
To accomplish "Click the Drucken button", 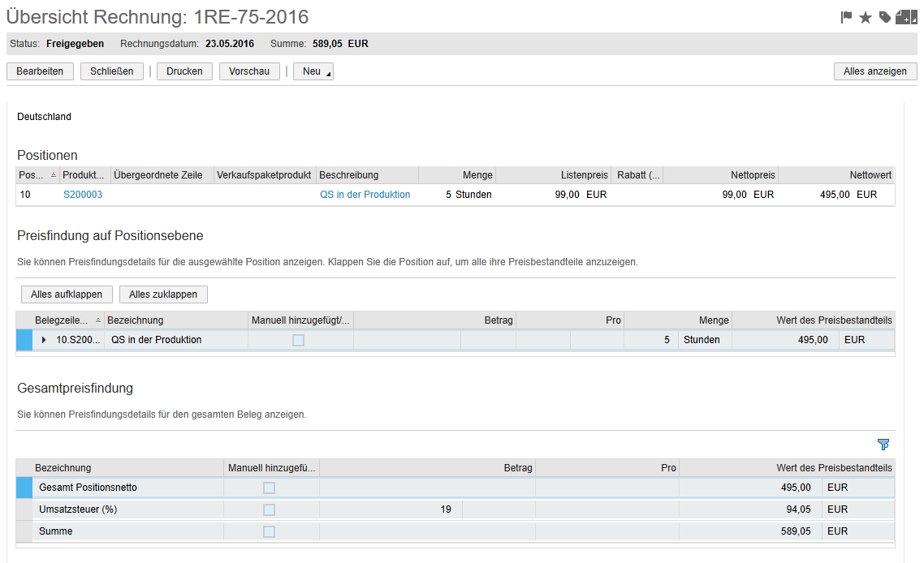I will [184, 71].
